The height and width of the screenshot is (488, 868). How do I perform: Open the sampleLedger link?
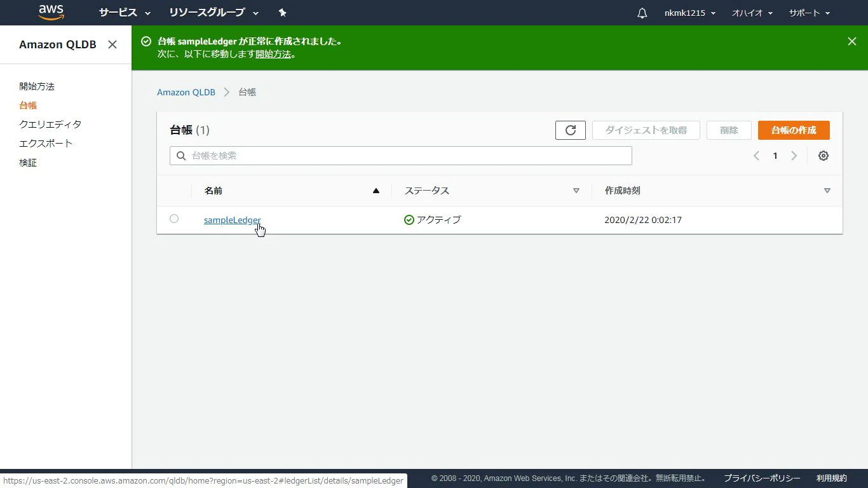click(232, 220)
